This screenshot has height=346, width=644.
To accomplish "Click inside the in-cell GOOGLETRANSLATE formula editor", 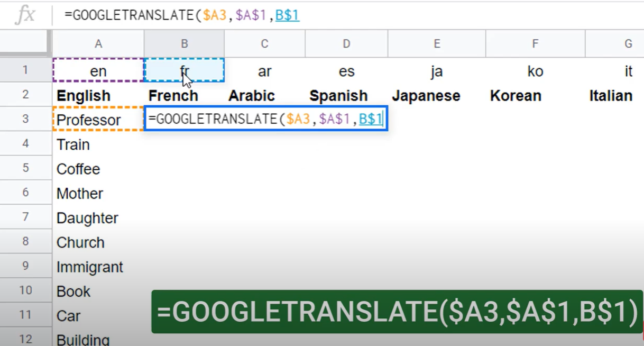I will [266, 119].
